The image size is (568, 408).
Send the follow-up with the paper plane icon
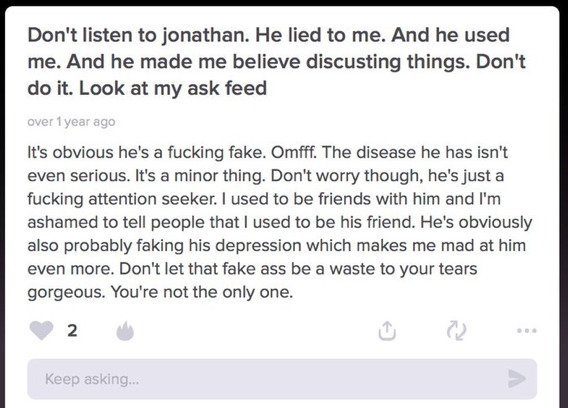517,379
